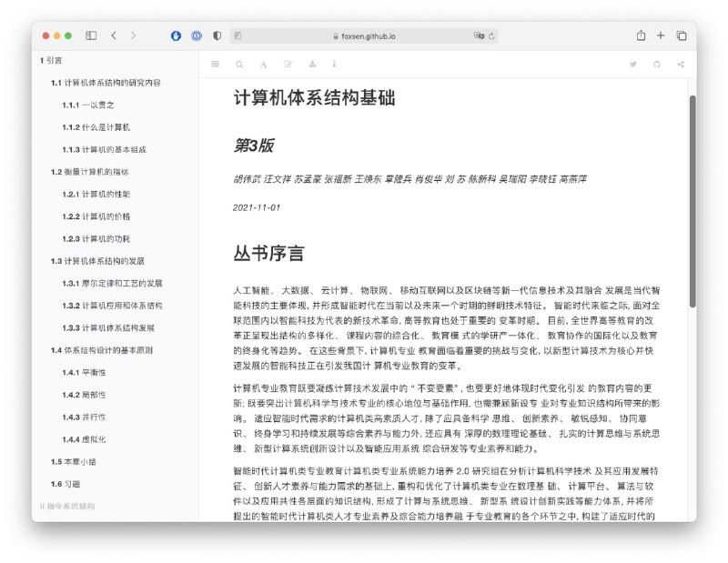Click the tab overview icon at top right
This screenshot has height=563, width=728.
[x=682, y=35]
